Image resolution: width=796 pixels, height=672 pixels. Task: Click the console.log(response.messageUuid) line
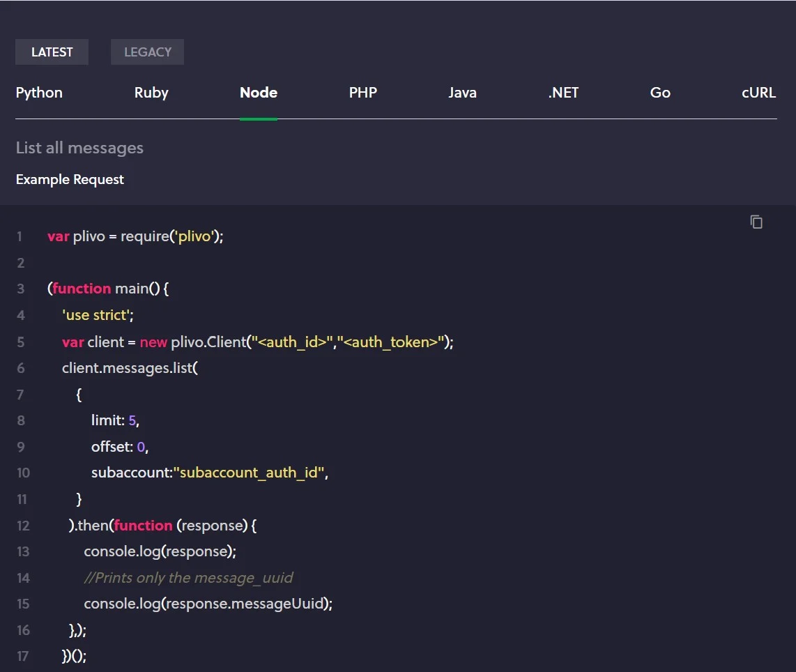click(208, 604)
